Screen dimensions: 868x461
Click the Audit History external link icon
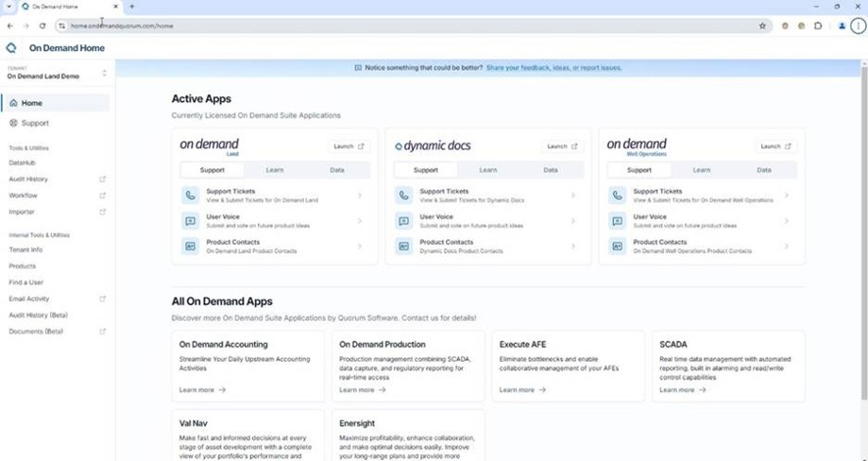pyautogui.click(x=103, y=179)
